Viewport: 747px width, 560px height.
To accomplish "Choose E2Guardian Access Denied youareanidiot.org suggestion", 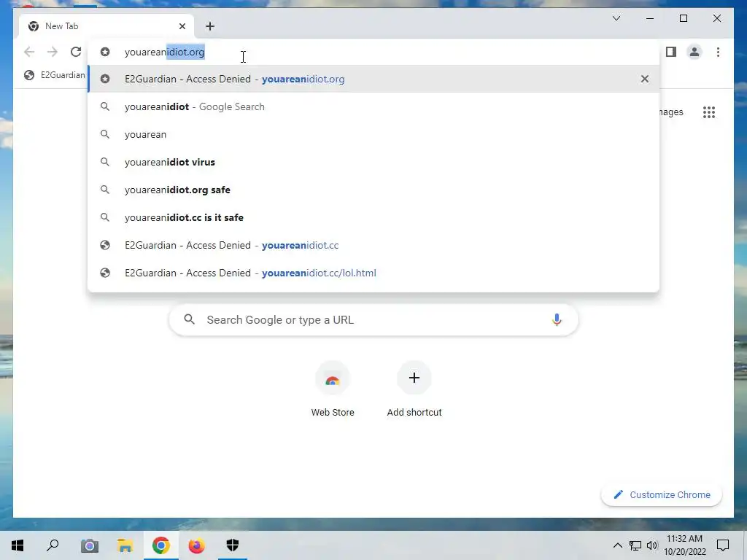I will pyautogui.click(x=373, y=79).
